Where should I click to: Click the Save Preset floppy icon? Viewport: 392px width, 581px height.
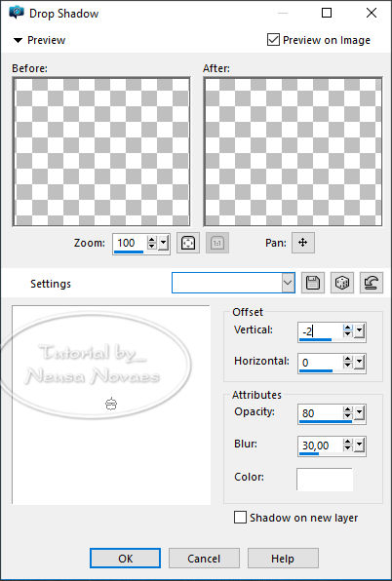pos(313,283)
